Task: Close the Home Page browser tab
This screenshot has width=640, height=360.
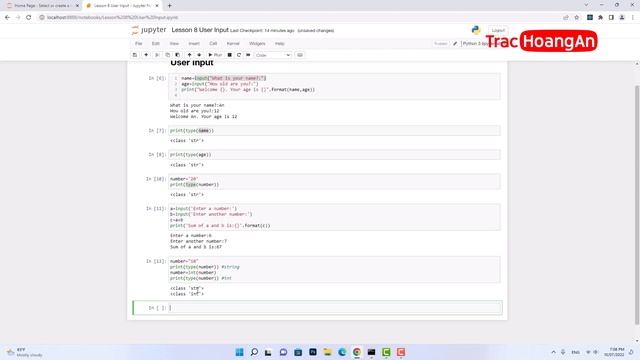Action: click(x=77, y=6)
